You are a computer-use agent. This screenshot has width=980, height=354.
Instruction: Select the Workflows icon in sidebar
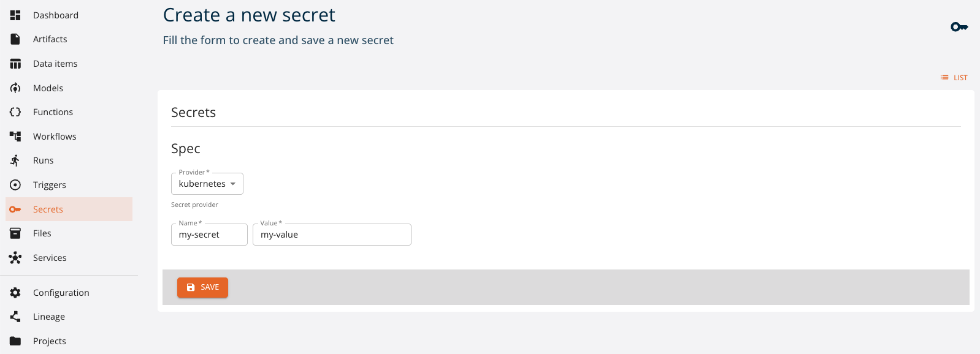[x=15, y=136]
